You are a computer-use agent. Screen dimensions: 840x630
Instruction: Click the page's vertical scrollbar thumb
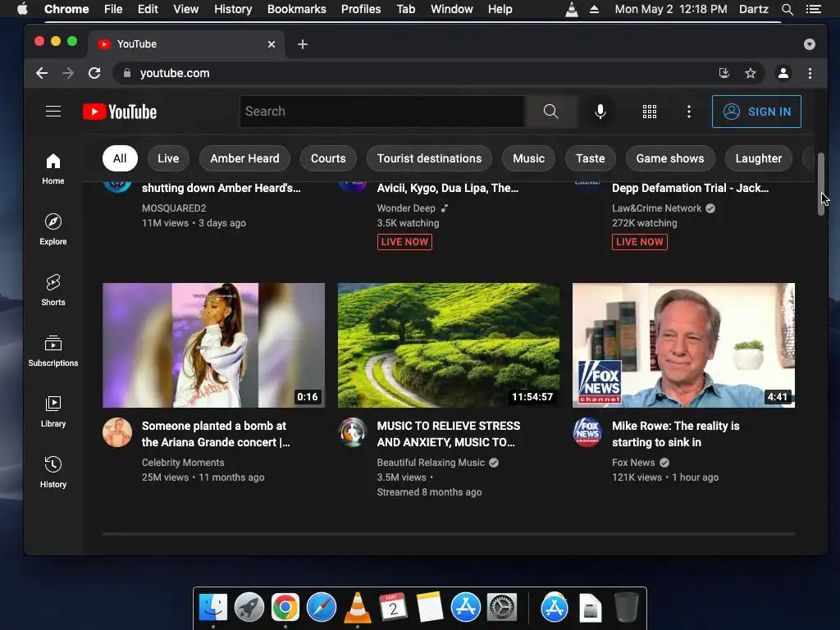click(x=820, y=184)
